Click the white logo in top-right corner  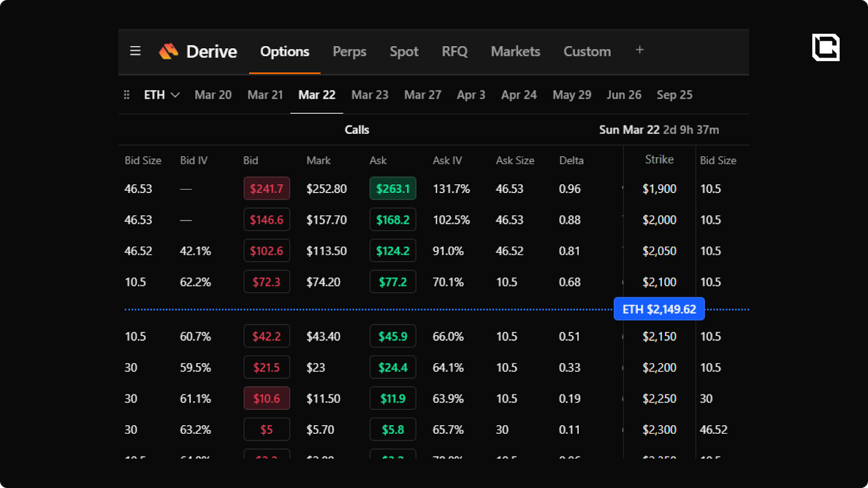[x=825, y=47]
